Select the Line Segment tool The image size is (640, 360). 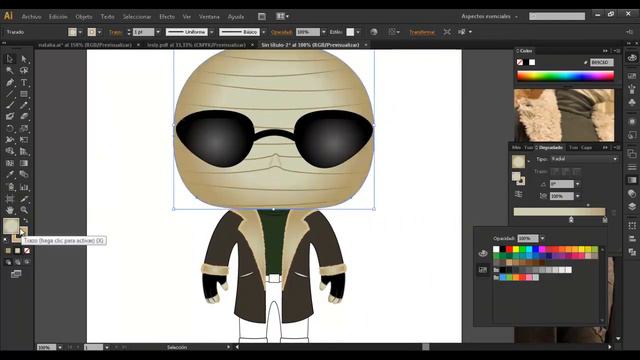(x=10, y=94)
